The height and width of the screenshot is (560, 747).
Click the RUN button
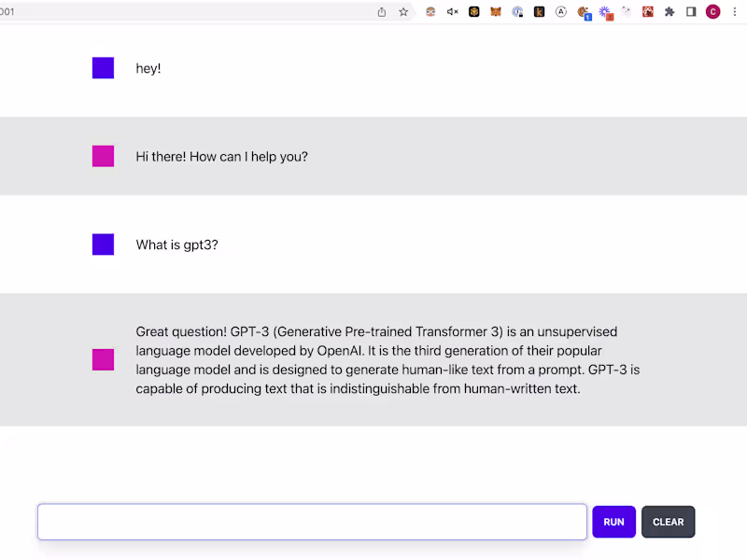(613, 522)
